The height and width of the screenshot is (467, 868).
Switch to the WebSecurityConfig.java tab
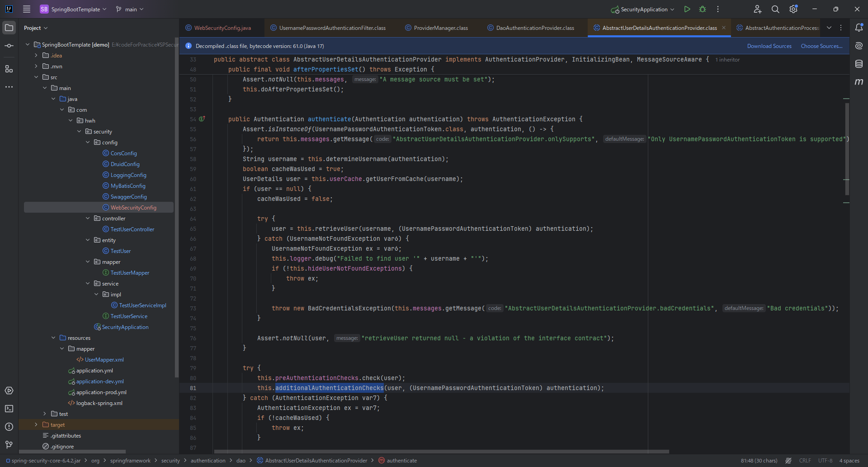pos(222,28)
